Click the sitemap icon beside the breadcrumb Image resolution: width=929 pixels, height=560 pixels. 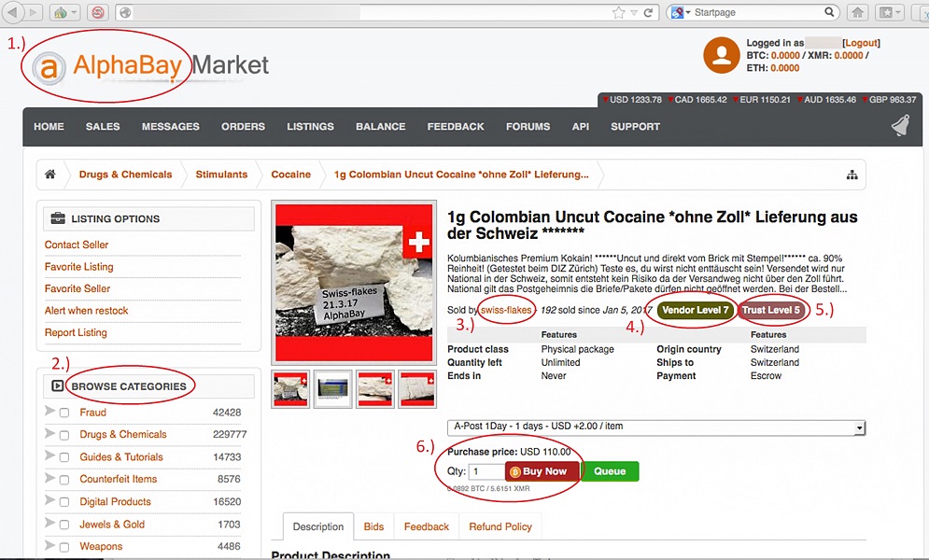pos(852,175)
